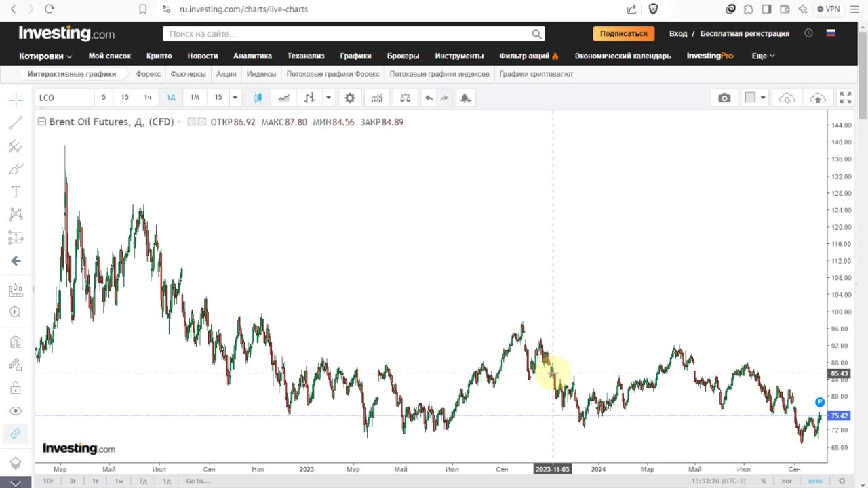Toggle magnet mode
868x488 pixels.
coord(16,342)
